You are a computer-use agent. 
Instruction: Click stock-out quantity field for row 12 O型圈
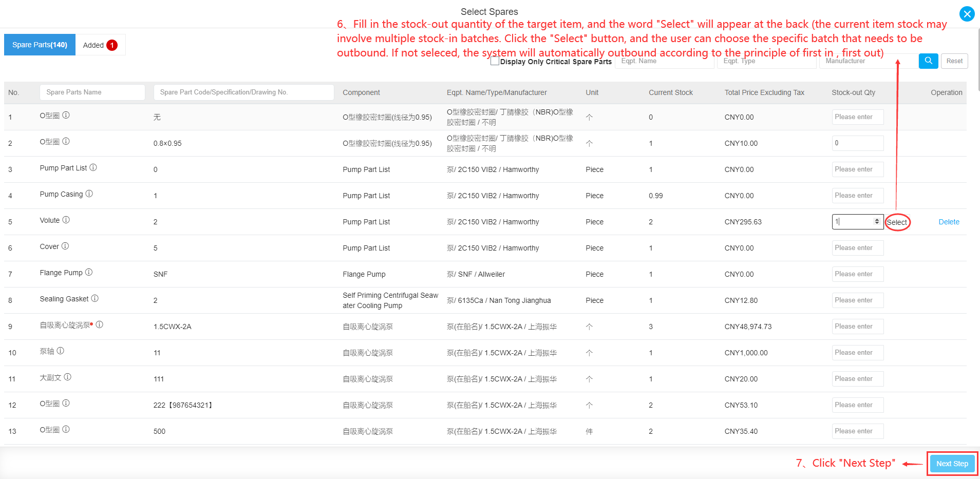857,405
